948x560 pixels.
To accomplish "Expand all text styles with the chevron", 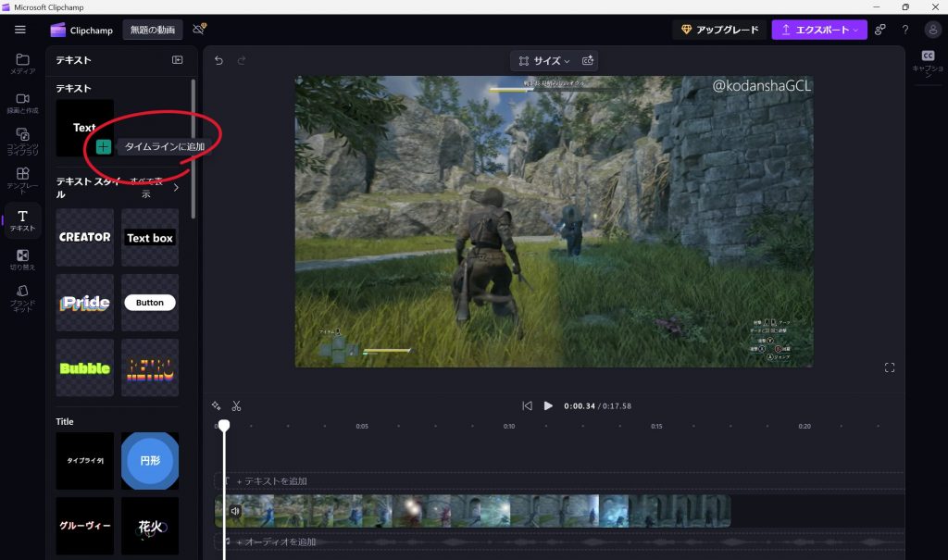I will [176, 188].
